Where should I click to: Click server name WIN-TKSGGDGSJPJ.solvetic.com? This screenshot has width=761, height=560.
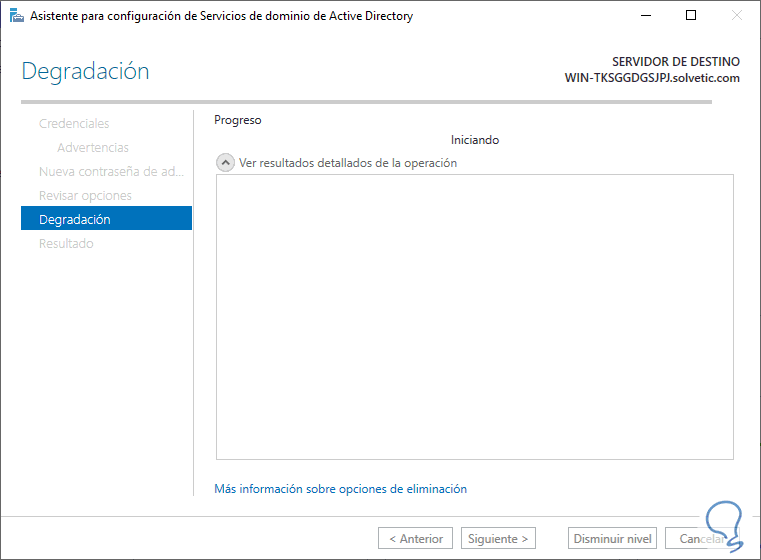(652, 78)
